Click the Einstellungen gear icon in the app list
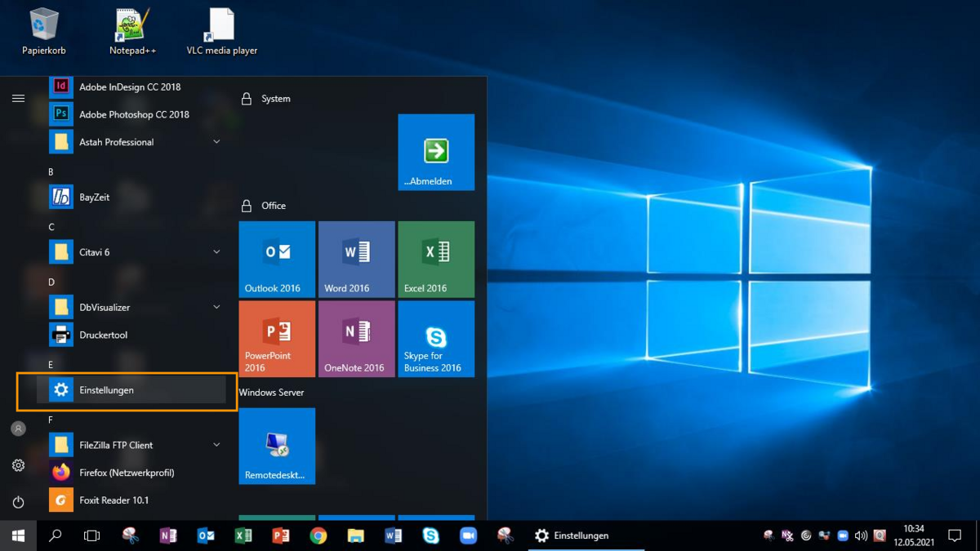980x551 pixels. pos(61,390)
